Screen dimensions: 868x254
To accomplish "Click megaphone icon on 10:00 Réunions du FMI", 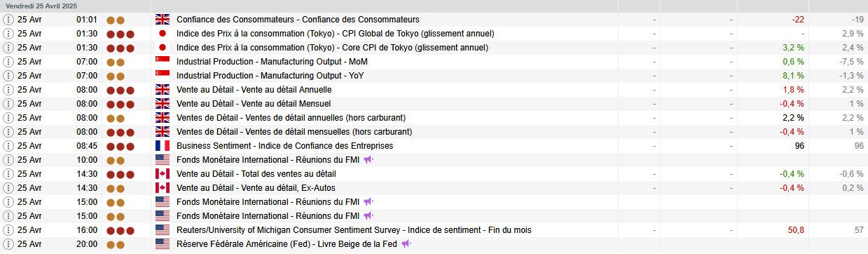I will tap(368, 160).
